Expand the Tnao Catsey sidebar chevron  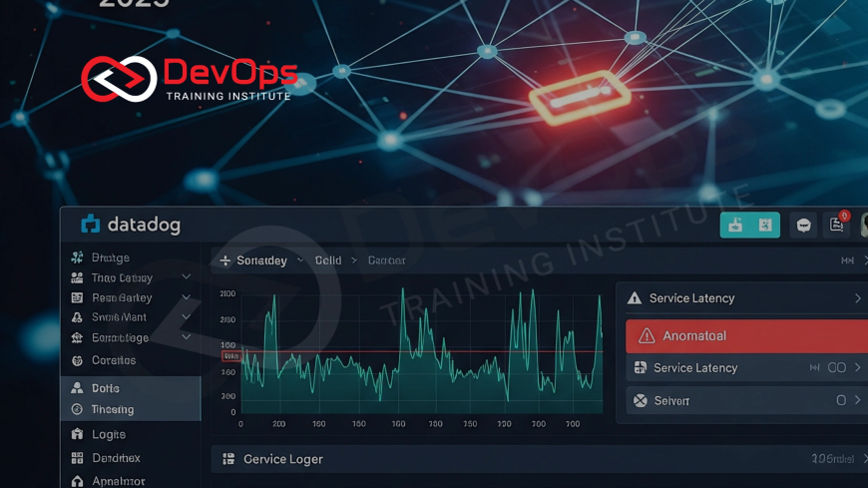tap(186, 277)
